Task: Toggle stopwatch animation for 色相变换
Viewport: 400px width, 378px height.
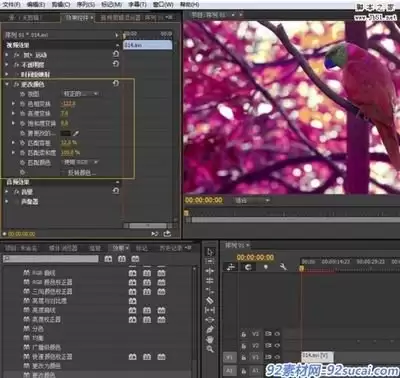Action: point(23,104)
